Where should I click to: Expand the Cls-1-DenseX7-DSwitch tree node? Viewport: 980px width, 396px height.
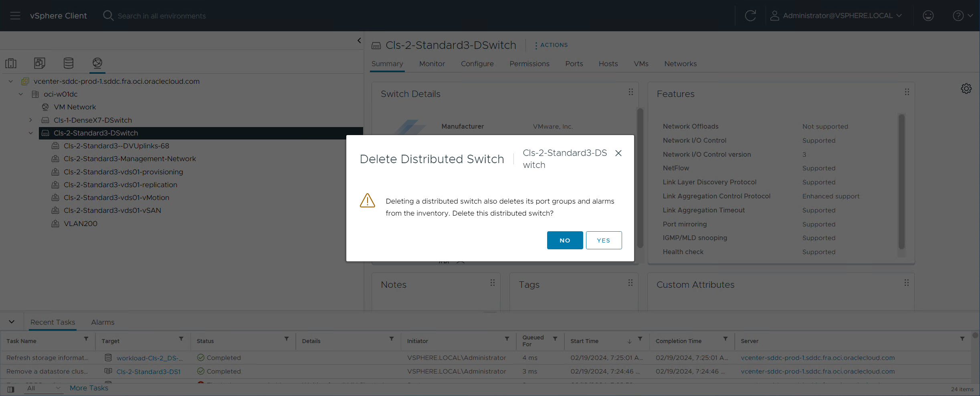[x=30, y=120]
